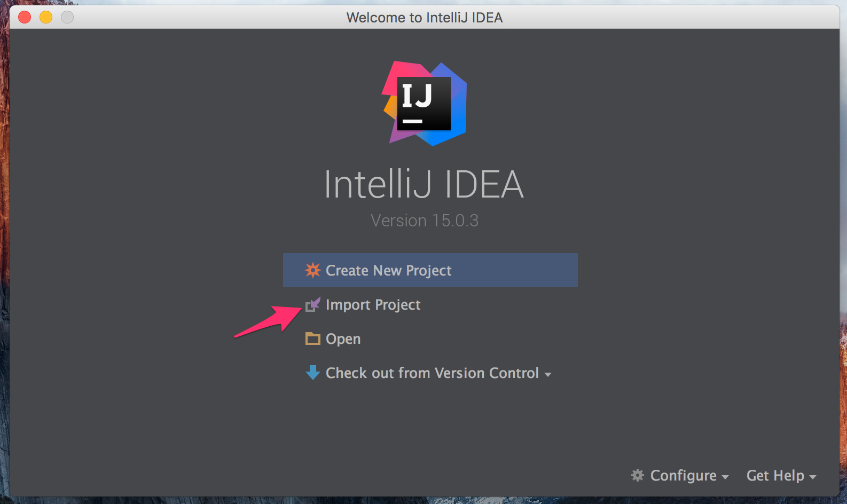Viewport: 847px width, 504px height.
Task: Select the Create New Project label
Action: (388, 271)
